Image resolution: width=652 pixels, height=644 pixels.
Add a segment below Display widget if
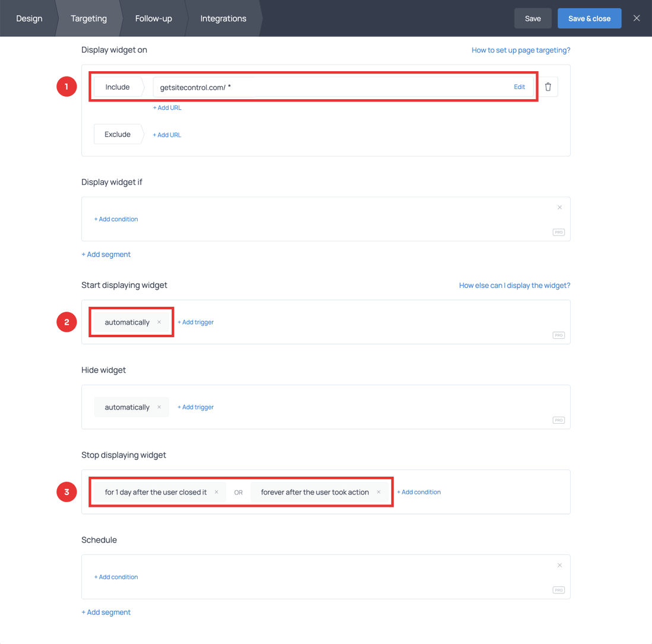(106, 254)
